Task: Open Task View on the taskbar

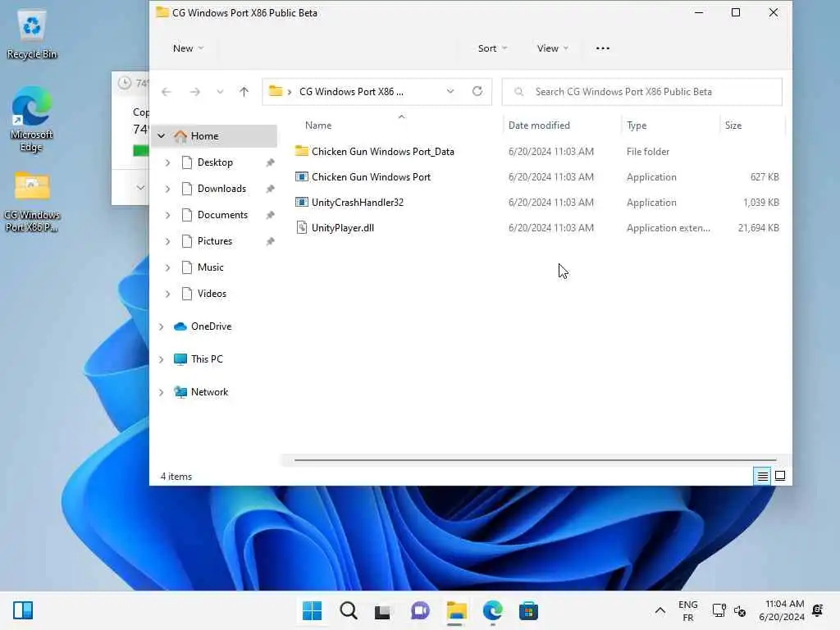Action: point(383,610)
